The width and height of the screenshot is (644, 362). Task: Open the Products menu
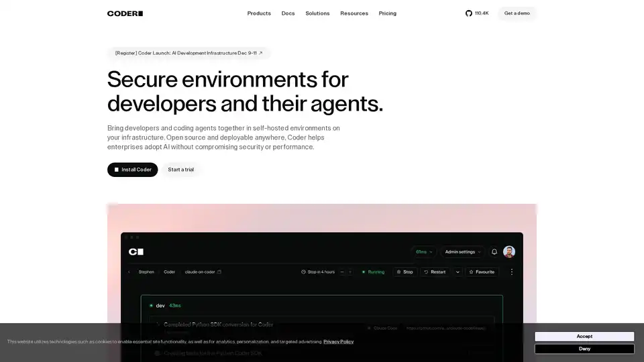(x=259, y=13)
